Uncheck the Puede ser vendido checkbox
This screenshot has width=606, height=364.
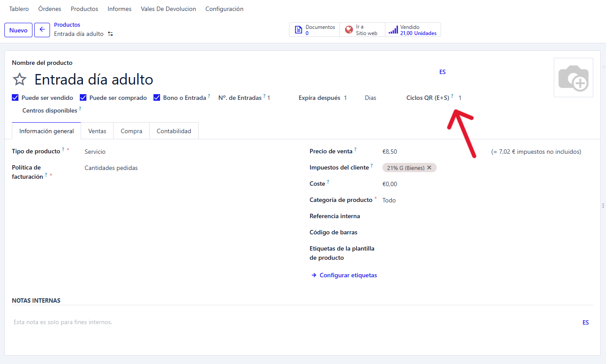[x=15, y=98]
